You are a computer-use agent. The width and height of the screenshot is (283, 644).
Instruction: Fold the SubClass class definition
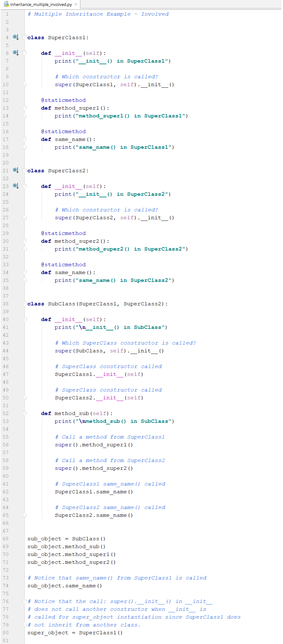pyautogui.click(x=25, y=304)
